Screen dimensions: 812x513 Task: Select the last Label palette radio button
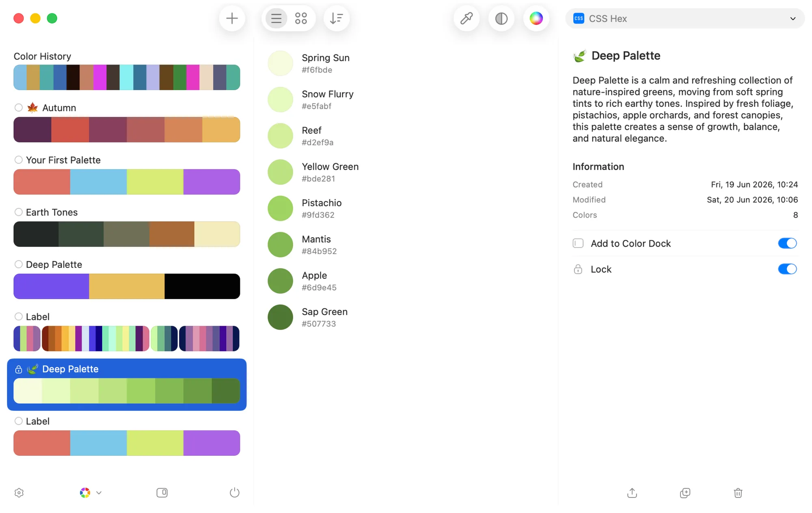[18, 421]
